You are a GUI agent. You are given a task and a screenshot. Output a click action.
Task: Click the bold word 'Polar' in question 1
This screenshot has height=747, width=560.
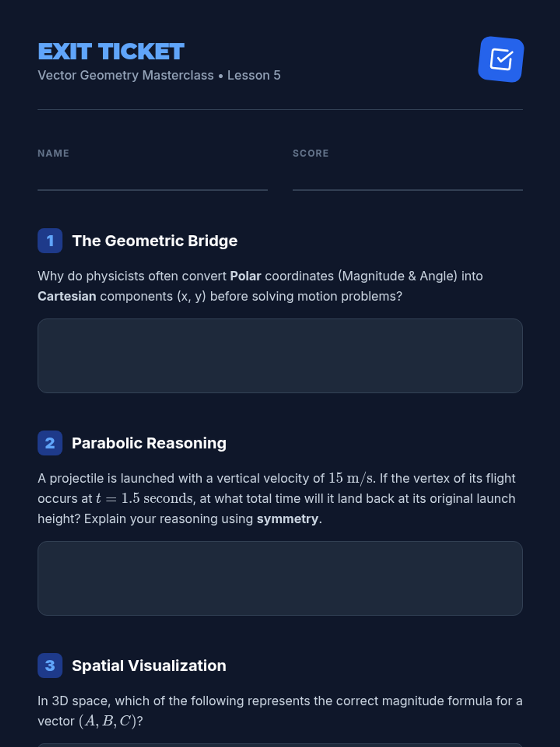(x=245, y=276)
